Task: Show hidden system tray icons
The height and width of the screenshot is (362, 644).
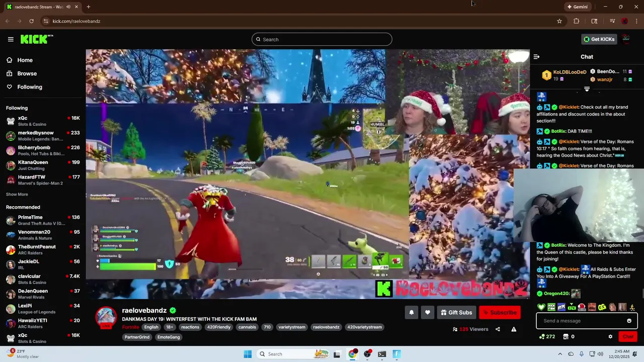Action: 560,354
